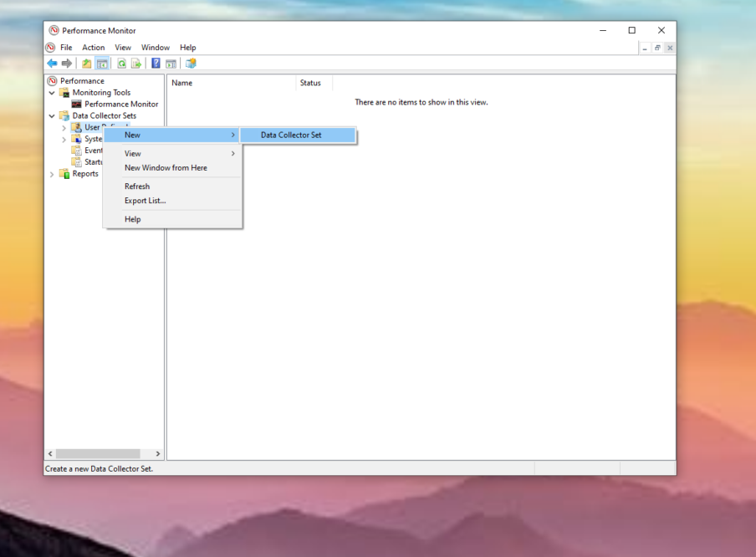The width and height of the screenshot is (756, 557).
Task: Click the Up One Level folder icon
Action: [x=86, y=63]
